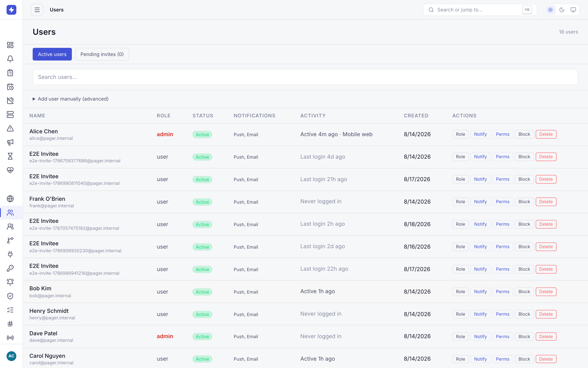The width and height of the screenshot is (588, 368).
Task: Open the bell alerts icon in sidebar
Action: coord(10,59)
